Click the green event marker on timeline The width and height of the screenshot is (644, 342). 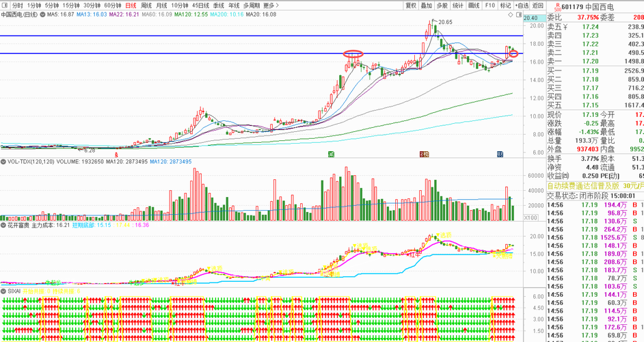click(331, 155)
